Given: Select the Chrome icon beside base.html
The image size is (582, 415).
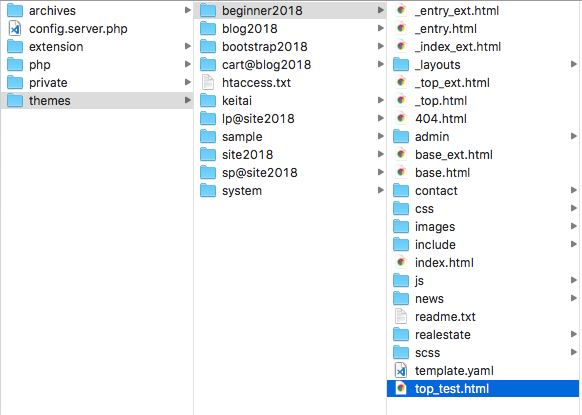Looking at the screenshot, I should click(x=401, y=172).
